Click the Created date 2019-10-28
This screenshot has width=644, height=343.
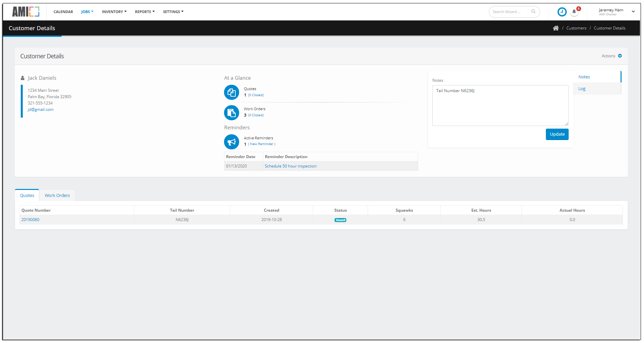click(272, 220)
